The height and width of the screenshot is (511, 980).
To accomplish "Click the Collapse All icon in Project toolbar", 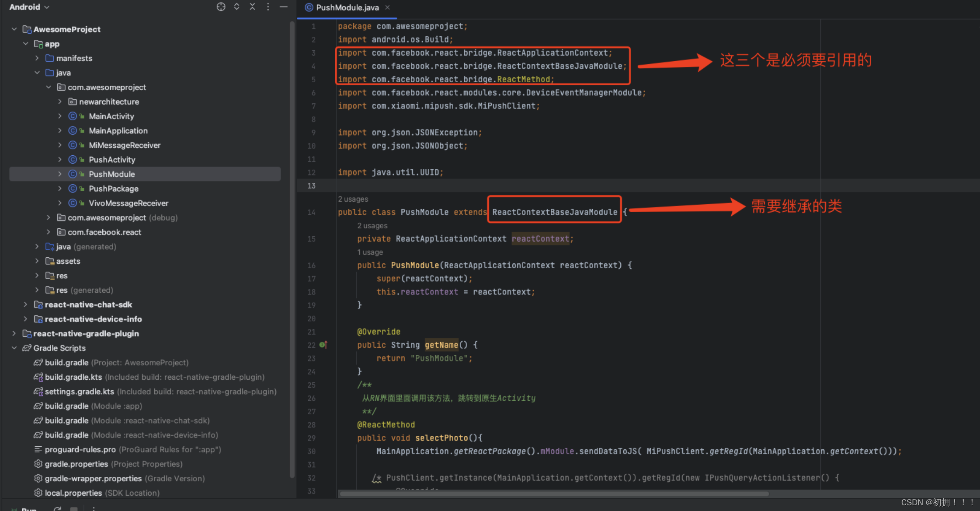I will tap(252, 7).
